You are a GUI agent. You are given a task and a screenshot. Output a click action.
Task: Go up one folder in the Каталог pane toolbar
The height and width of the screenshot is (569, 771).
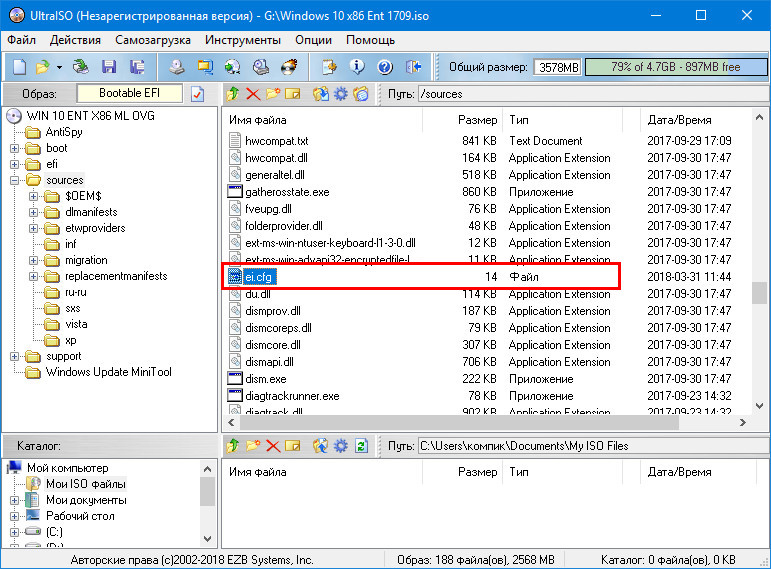(x=233, y=446)
